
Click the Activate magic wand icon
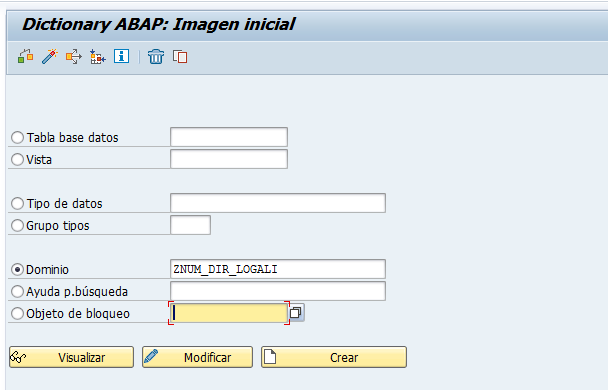point(50,56)
